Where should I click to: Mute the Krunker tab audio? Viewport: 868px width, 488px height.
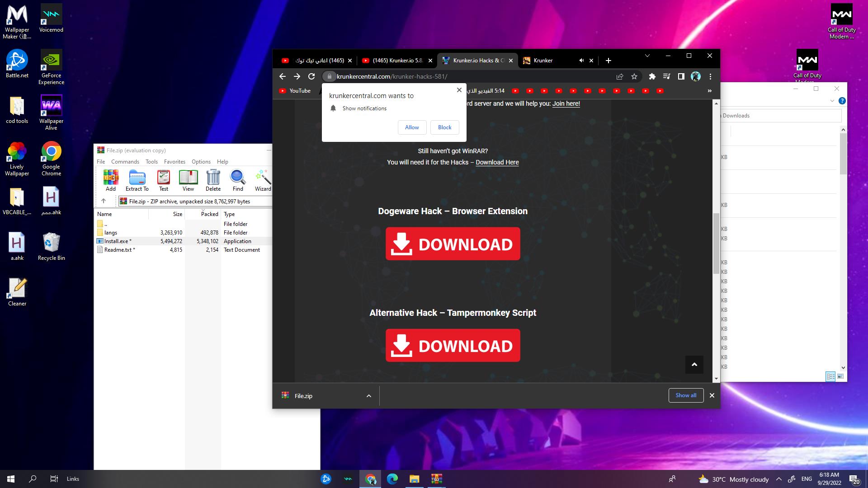[x=581, y=61]
